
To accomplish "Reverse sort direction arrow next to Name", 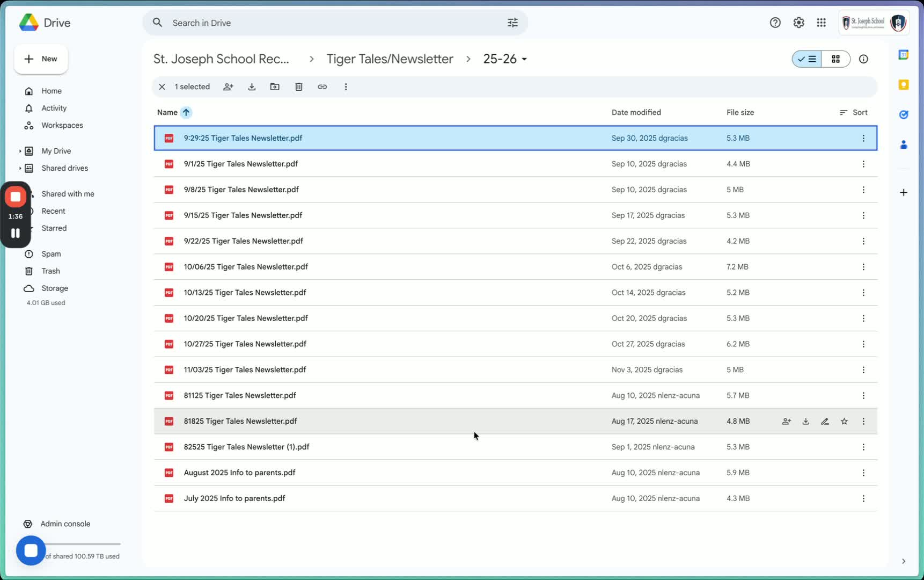I will click(186, 112).
